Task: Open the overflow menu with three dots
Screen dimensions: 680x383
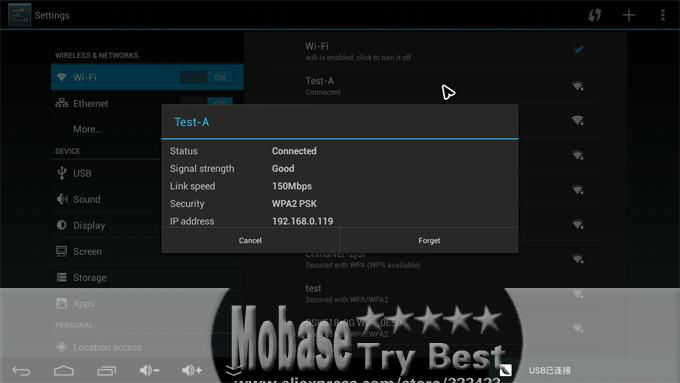Action: pyautogui.click(x=663, y=15)
